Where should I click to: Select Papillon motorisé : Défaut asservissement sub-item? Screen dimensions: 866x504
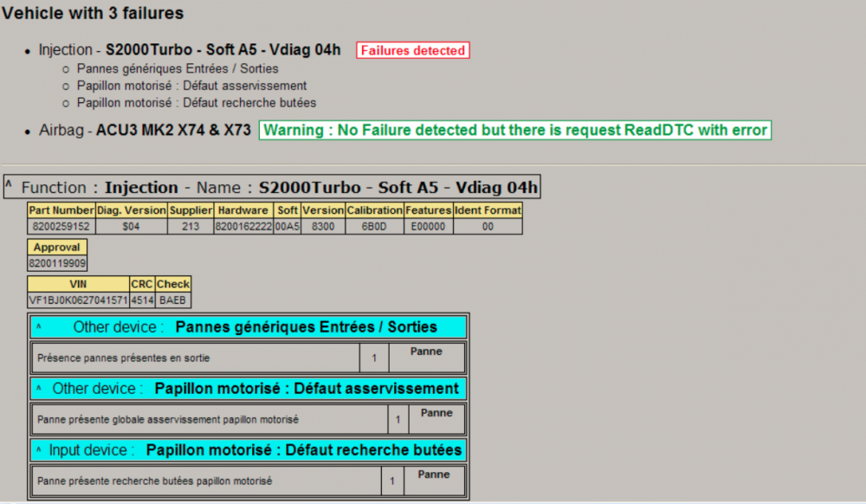(x=191, y=86)
